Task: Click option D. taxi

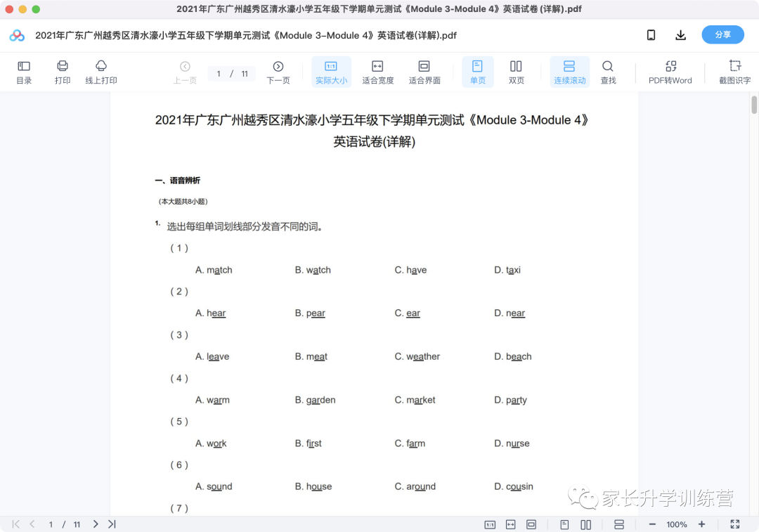Action: click(507, 270)
